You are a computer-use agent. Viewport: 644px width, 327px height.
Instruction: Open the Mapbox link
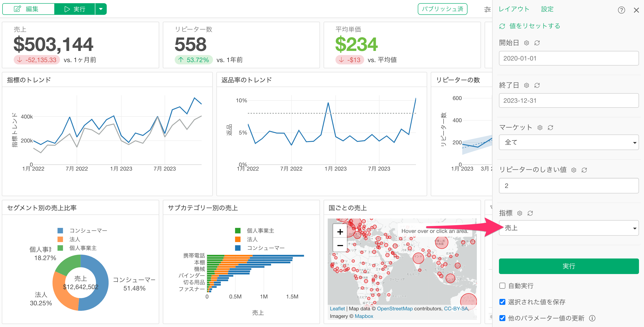tap(364, 316)
